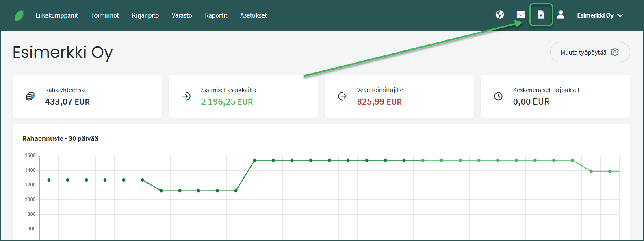
Task: Click the incoming arrow icon for Saamiset
Action: (x=186, y=96)
